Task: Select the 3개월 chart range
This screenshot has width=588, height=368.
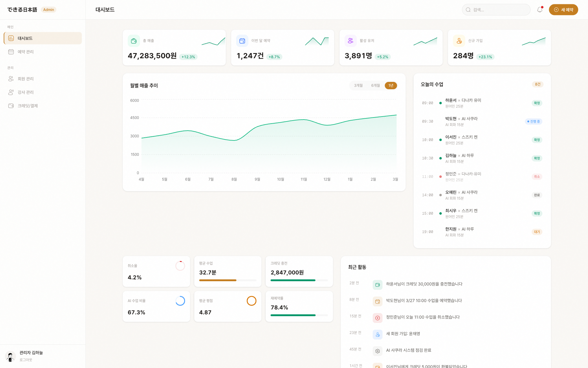Action: click(358, 86)
